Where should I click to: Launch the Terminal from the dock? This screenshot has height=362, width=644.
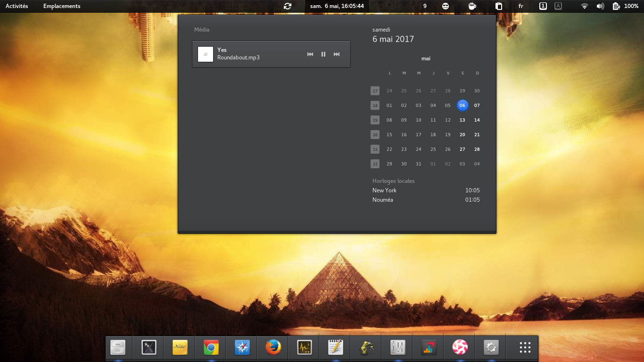tap(149, 348)
